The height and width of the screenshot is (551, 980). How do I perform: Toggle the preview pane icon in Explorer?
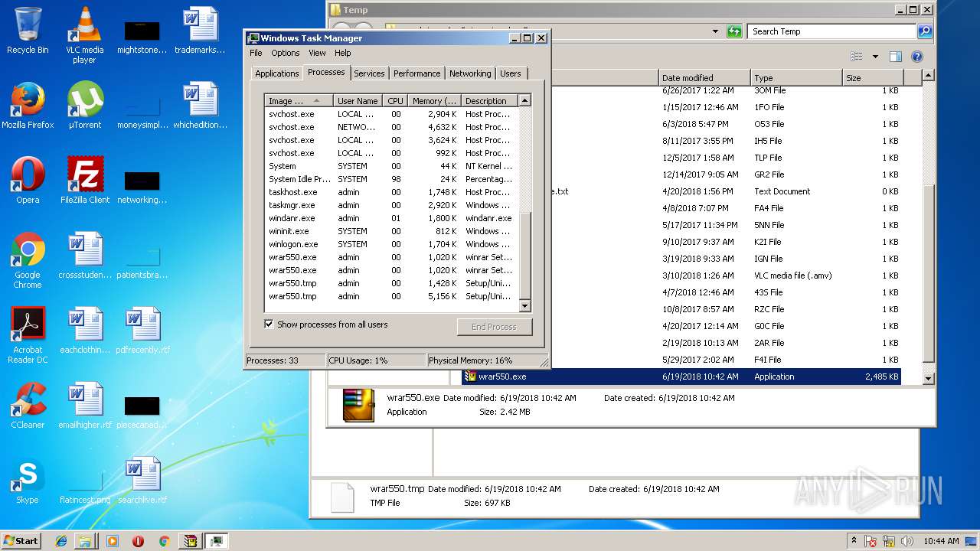pos(896,57)
